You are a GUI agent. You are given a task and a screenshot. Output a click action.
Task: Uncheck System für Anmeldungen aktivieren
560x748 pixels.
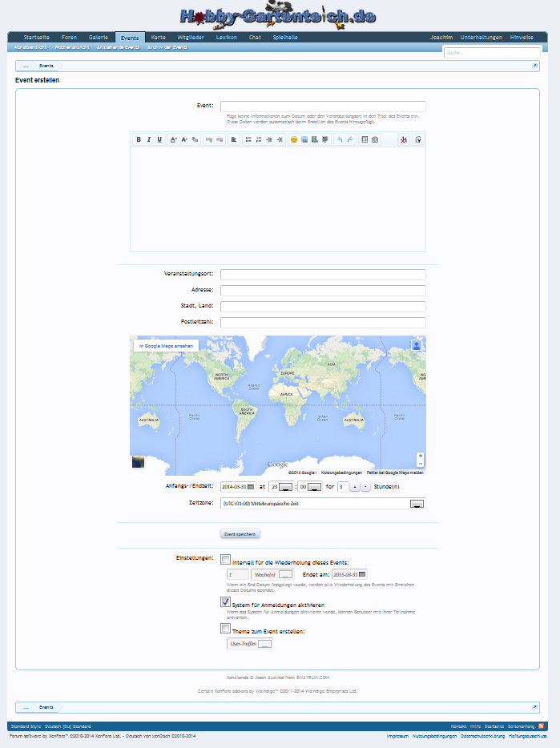(x=225, y=602)
